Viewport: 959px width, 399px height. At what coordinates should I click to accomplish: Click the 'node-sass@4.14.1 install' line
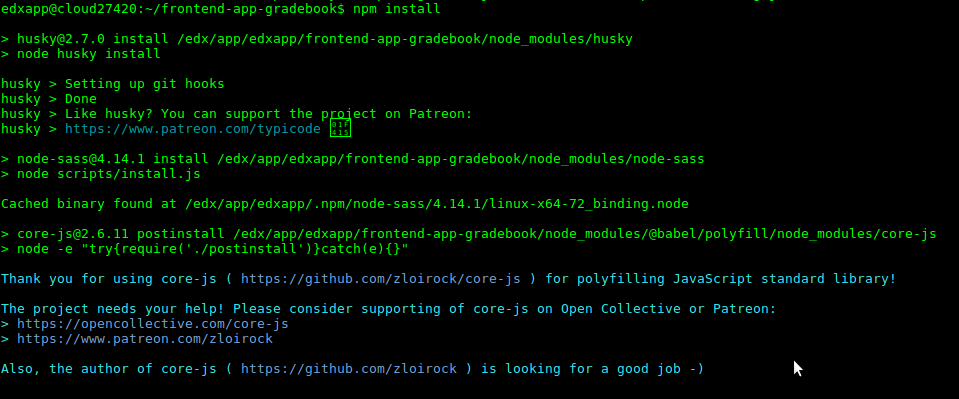click(353, 158)
